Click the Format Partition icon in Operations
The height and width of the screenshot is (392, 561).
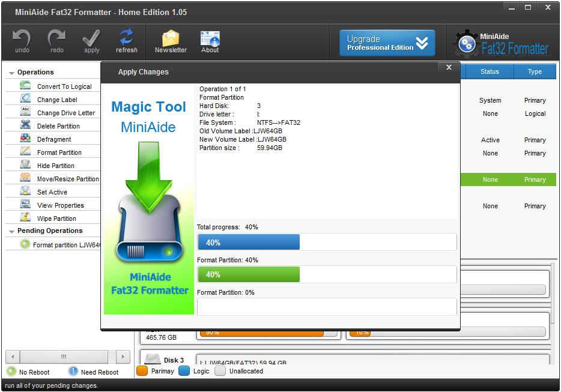click(25, 152)
